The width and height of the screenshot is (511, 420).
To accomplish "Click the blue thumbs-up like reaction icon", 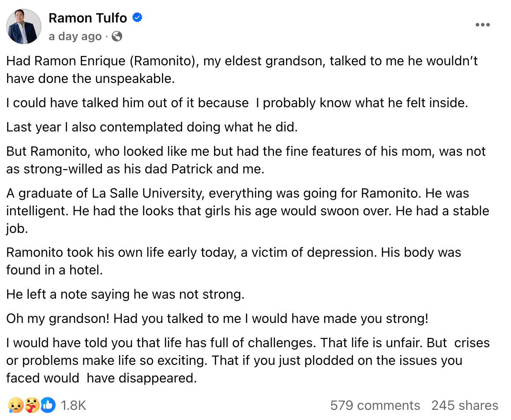I will [x=48, y=405].
